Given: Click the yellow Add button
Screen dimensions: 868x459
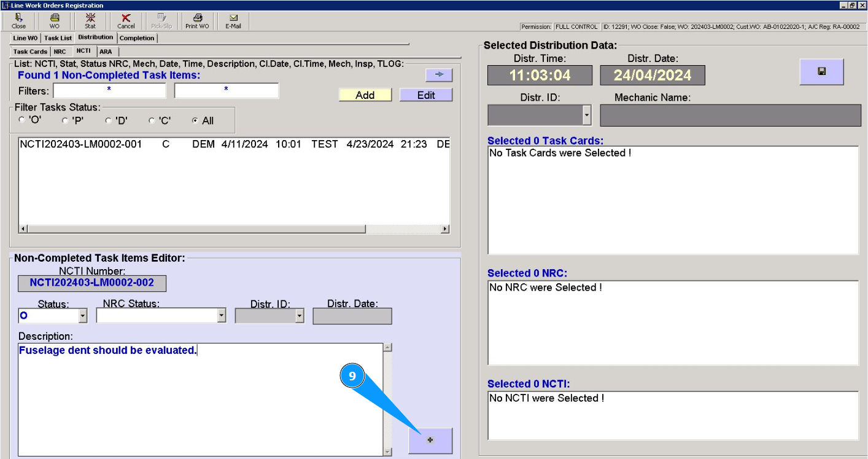Looking at the screenshot, I should point(365,95).
